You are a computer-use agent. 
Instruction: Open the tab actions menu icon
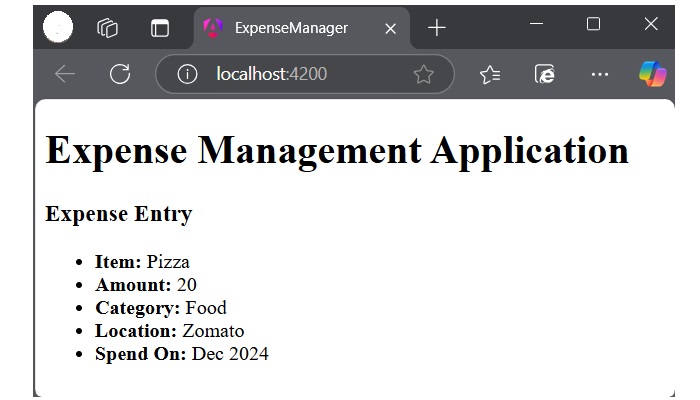point(159,28)
